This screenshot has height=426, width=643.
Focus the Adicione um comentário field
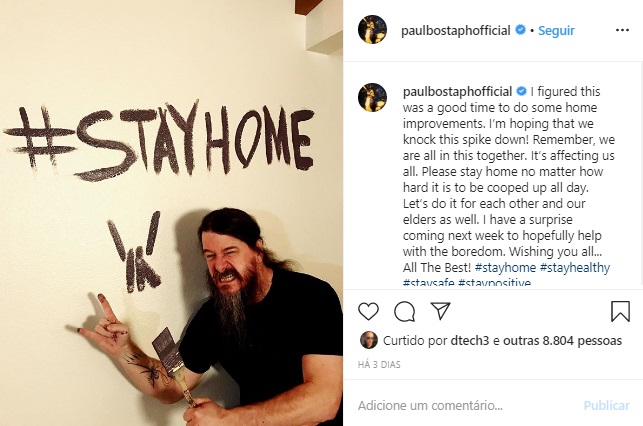pyautogui.click(x=467, y=405)
